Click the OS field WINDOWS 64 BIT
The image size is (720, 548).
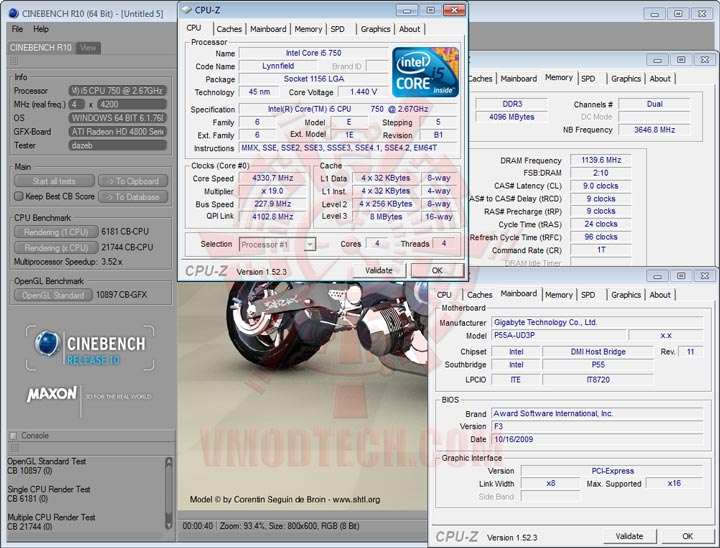click(x=117, y=118)
